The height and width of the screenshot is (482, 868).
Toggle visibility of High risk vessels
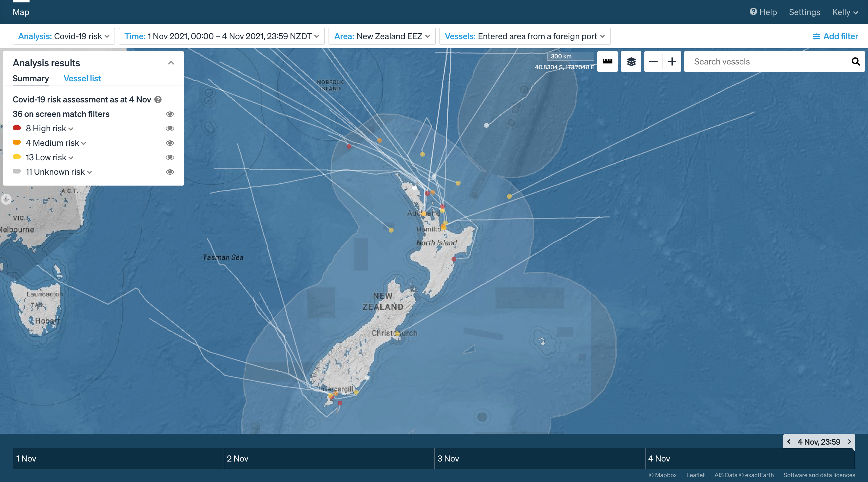coord(170,129)
